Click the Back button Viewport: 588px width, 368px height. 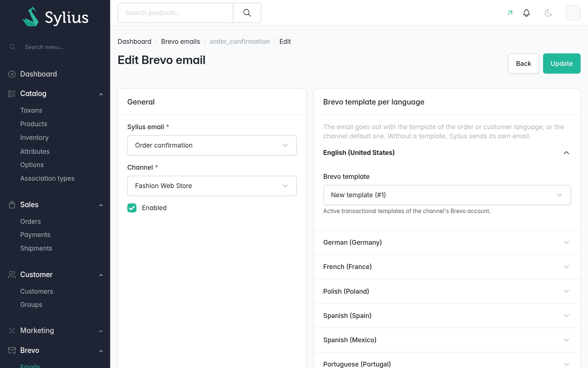[523, 64]
